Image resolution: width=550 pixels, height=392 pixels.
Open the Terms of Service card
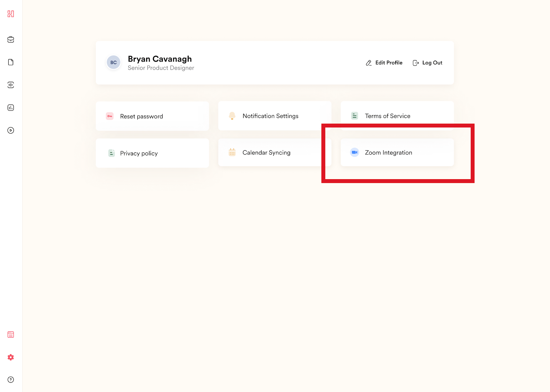[x=397, y=116]
